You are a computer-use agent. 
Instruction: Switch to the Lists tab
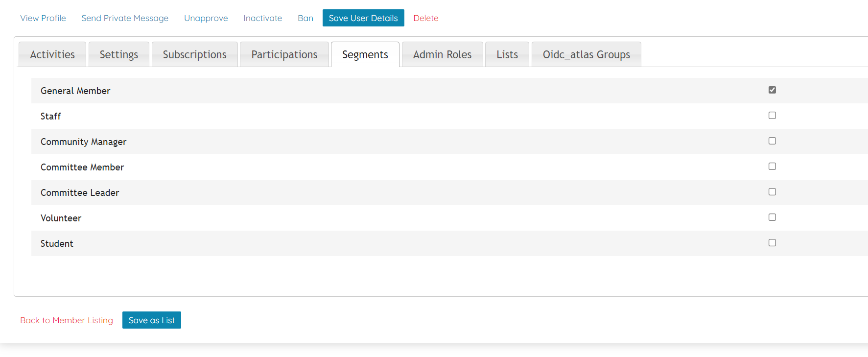click(507, 54)
